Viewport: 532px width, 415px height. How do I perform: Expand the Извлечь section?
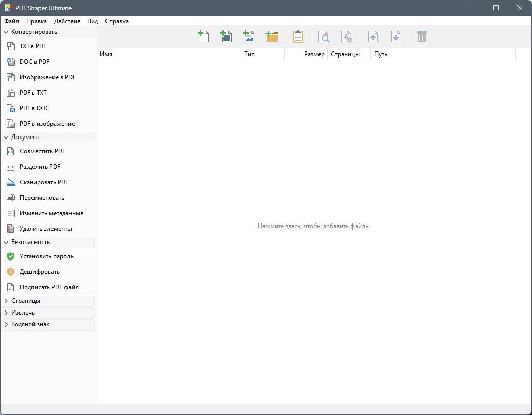coord(23,313)
